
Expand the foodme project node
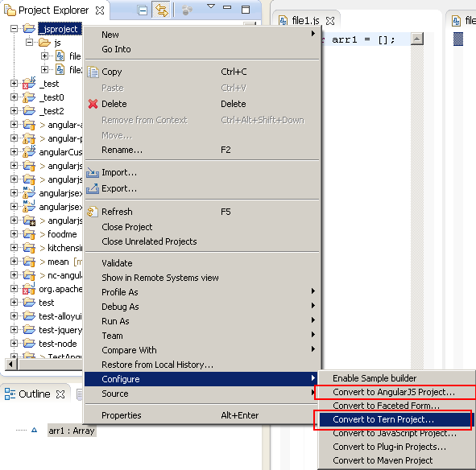[x=14, y=233]
